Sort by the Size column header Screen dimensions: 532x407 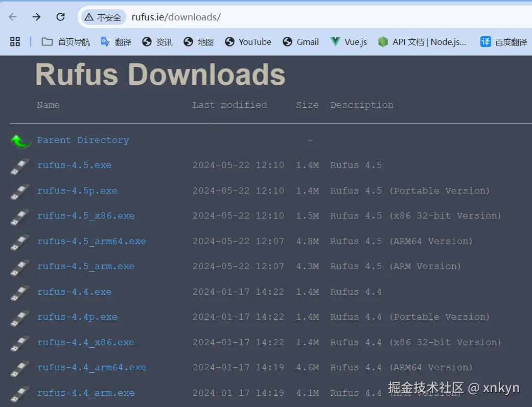coord(307,105)
